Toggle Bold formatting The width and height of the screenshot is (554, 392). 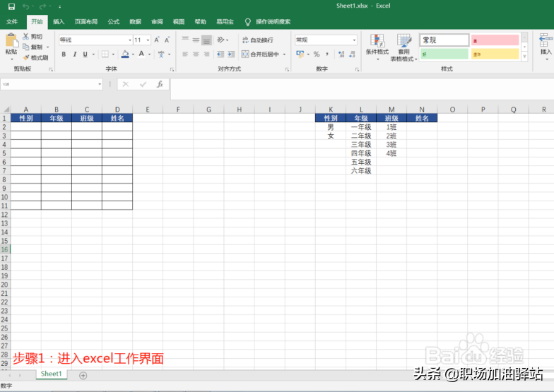coord(64,54)
